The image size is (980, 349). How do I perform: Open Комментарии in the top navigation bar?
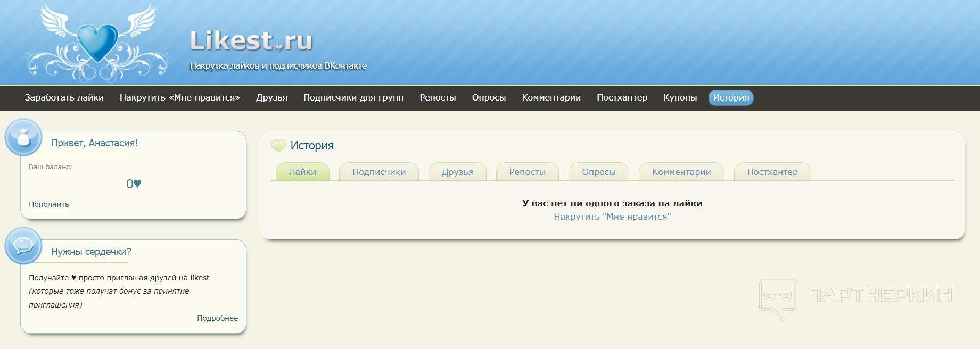click(551, 97)
